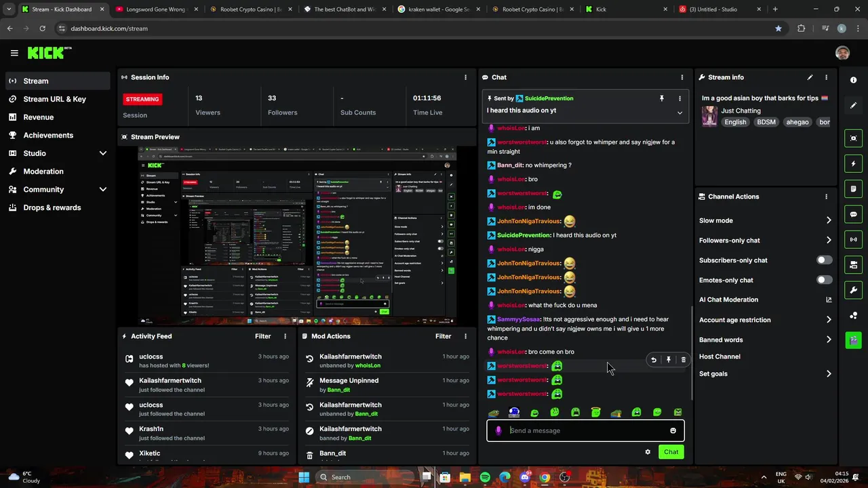Open the hamburger menu beside Kick logo
Screen dimensions: 868x488
coord(14,53)
